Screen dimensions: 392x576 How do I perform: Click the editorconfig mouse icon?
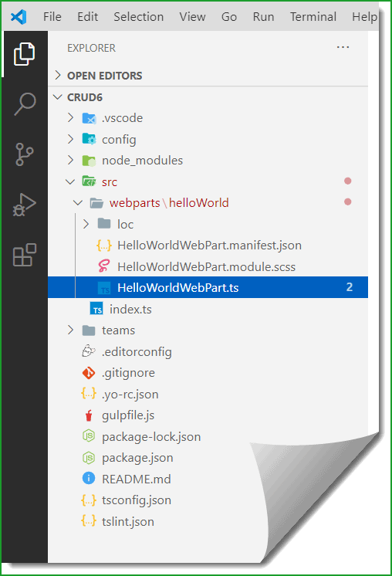pyautogui.click(x=89, y=351)
